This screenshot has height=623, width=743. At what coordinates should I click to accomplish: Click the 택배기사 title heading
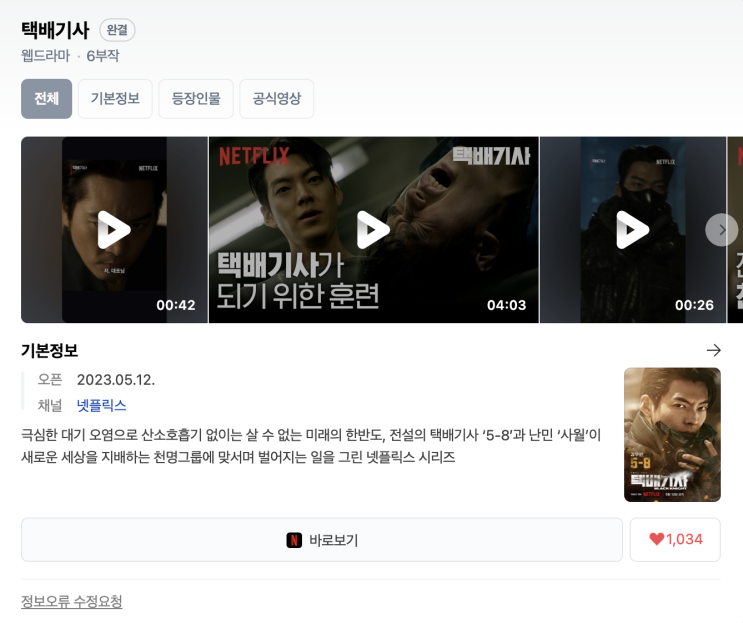click(55, 30)
